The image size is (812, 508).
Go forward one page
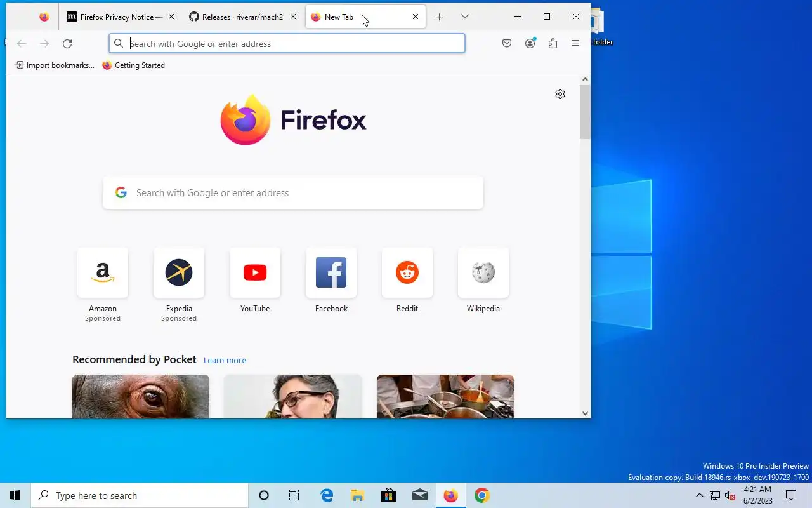(44, 44)
